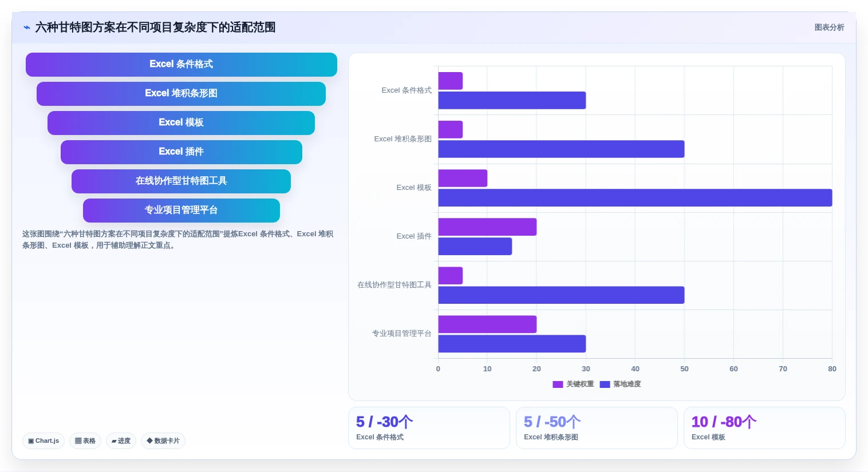
Task: Select the Excel 模板 funnel bar
Action: click(x=181, y=123)
